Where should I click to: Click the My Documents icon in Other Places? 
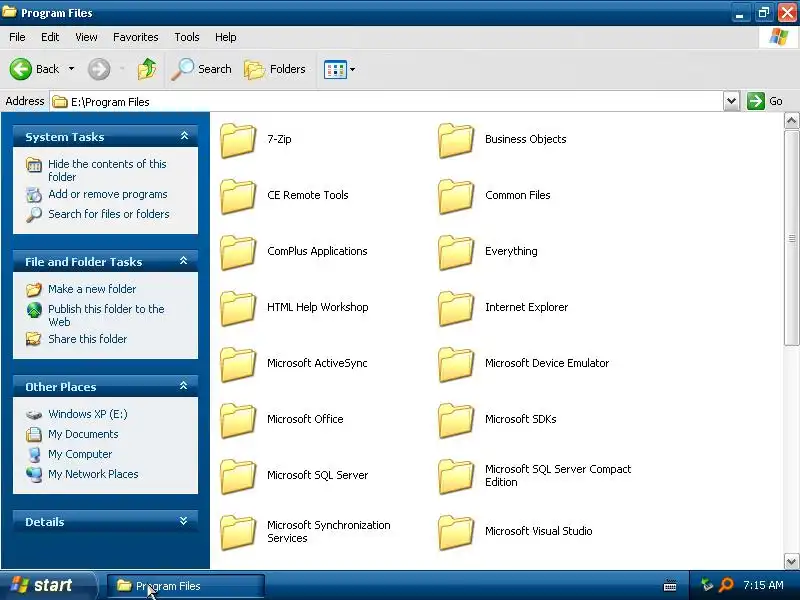pos(34,434)
